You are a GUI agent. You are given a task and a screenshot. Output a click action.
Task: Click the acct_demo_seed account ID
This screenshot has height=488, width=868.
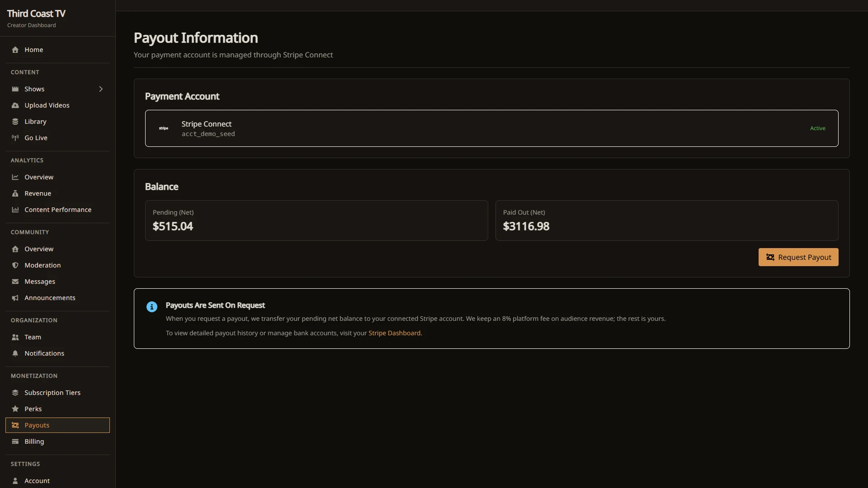pyautogui.click(x=208, y=134)
